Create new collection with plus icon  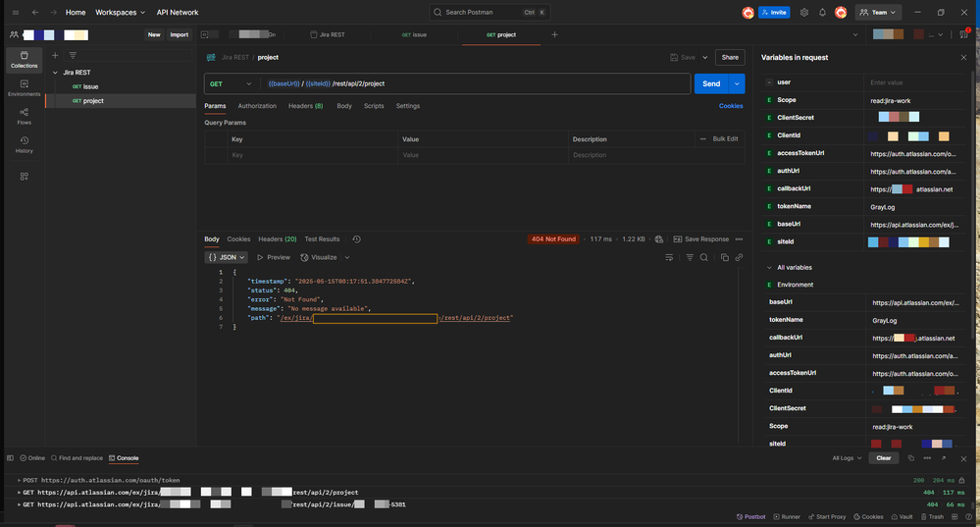[x=55, y=56]
